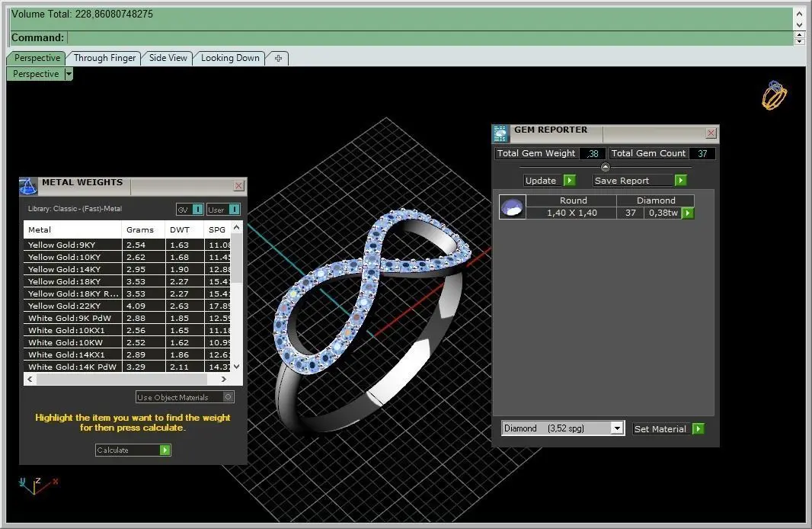The width and height of the screenshot is (812, 529).
Task: Select the Yellow Gold:18KY row
Action: point(127,281)
